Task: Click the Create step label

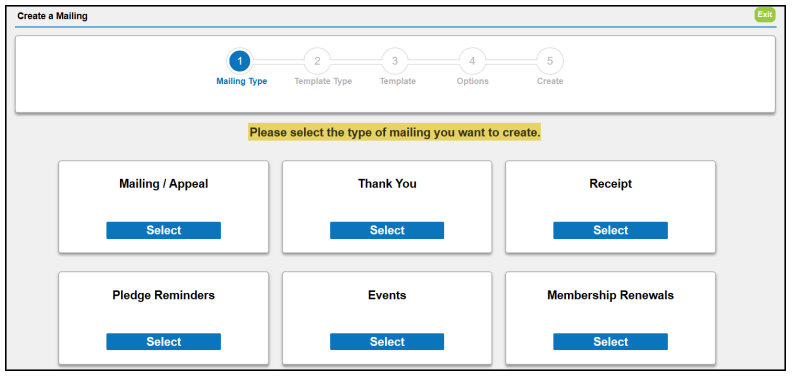Action: (550, 81)
